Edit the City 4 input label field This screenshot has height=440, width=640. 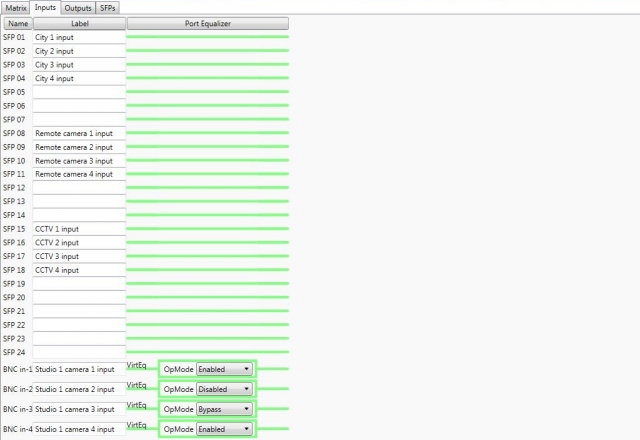point(79,78)
